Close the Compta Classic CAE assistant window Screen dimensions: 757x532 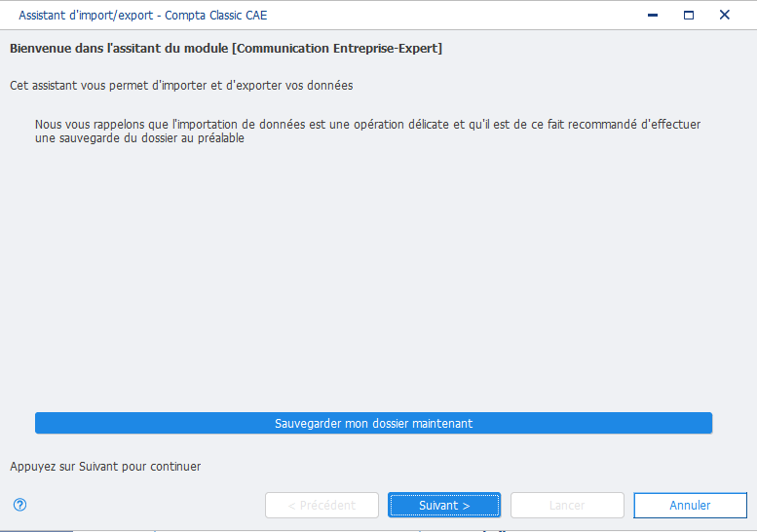(724, 15)
